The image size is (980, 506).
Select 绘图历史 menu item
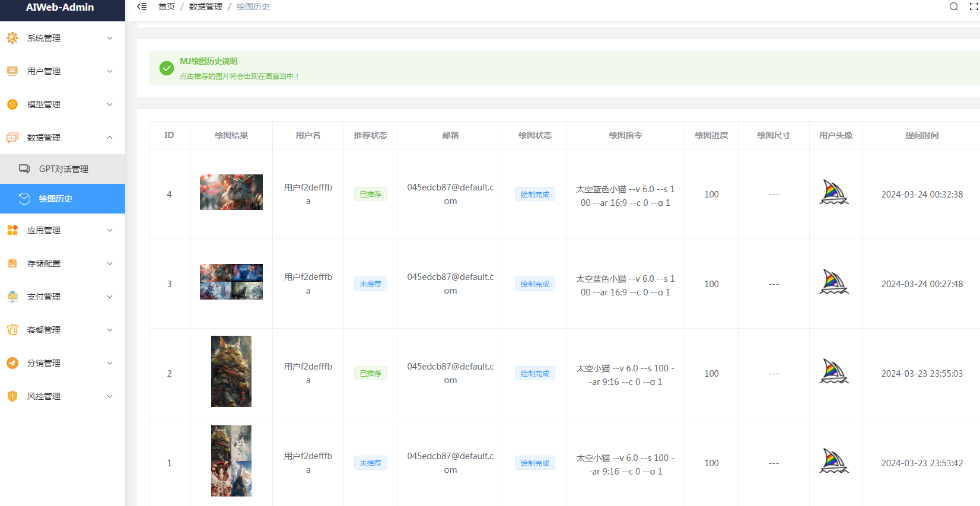[x=62, y=199]
